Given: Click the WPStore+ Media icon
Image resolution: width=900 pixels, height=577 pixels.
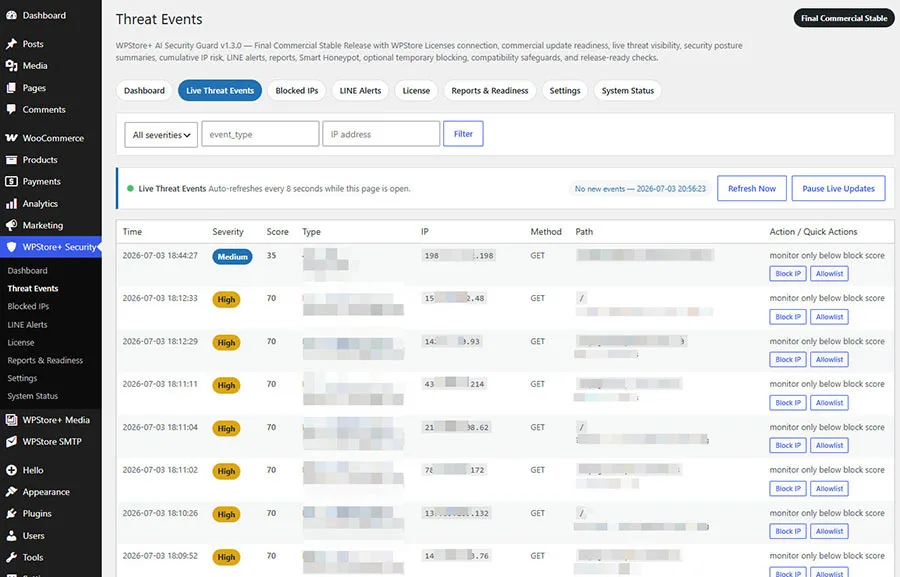Looking at the screenshot, I should point(11,420).
